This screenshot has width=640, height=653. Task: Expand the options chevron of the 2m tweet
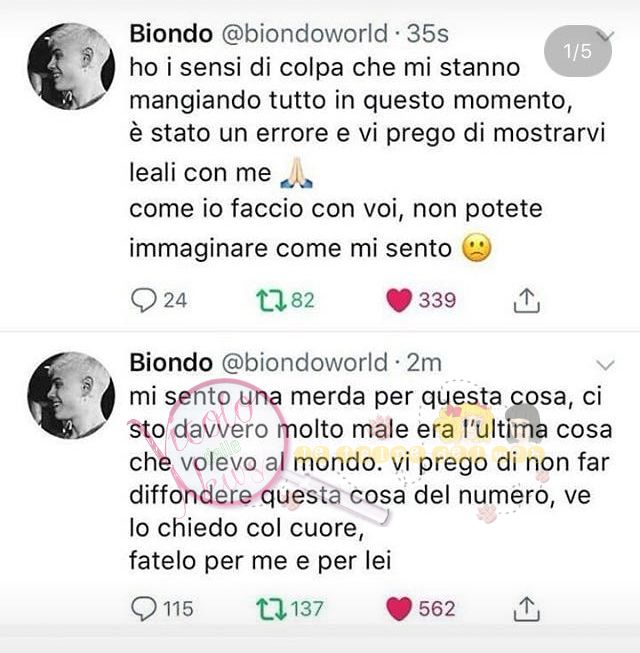click(x=605, y=365)
